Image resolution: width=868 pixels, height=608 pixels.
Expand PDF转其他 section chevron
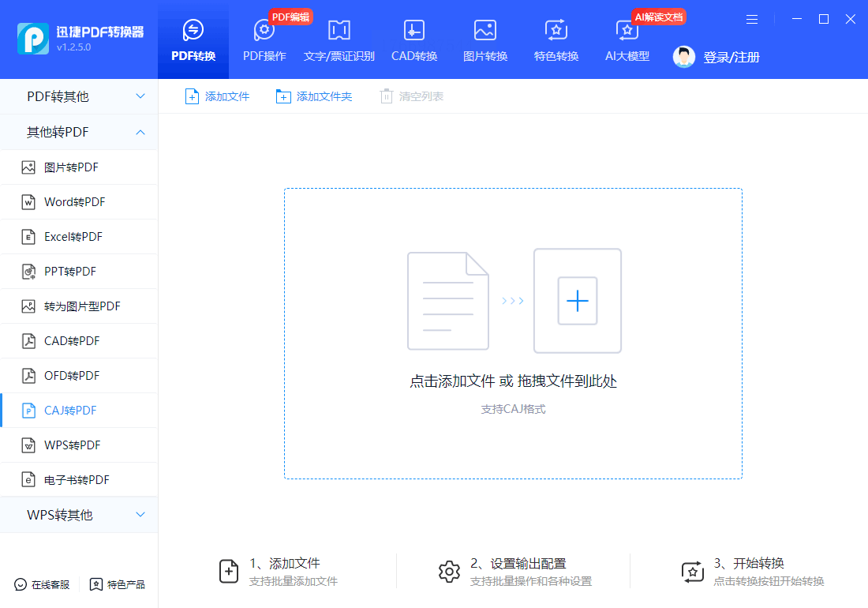140,96
